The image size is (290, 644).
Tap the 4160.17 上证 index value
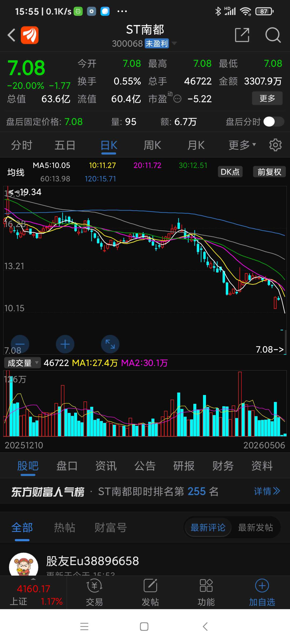coord(34,589)
